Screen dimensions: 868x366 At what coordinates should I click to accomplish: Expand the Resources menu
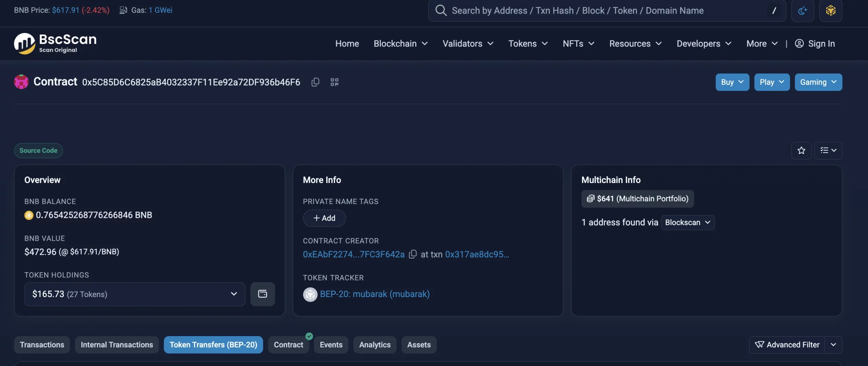(635, 43)
